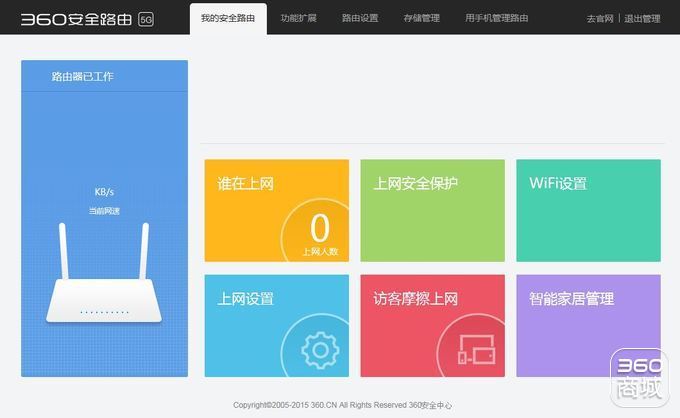Click the 360安全路由 logo
The height and width of the screenshot is (418, 680).
[x=76, y=19]
